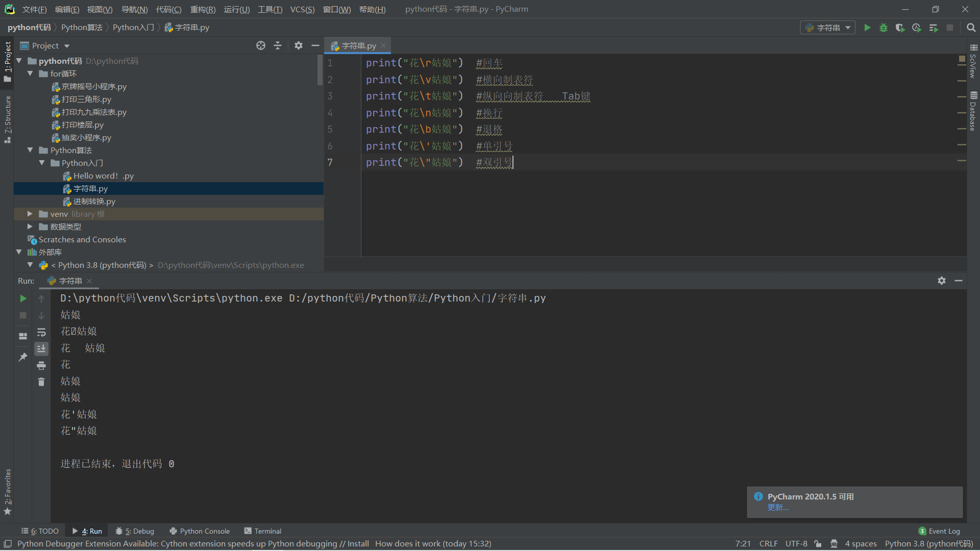Expand the venv folder in project tree

pyautogui.click(x=30, y=214)
